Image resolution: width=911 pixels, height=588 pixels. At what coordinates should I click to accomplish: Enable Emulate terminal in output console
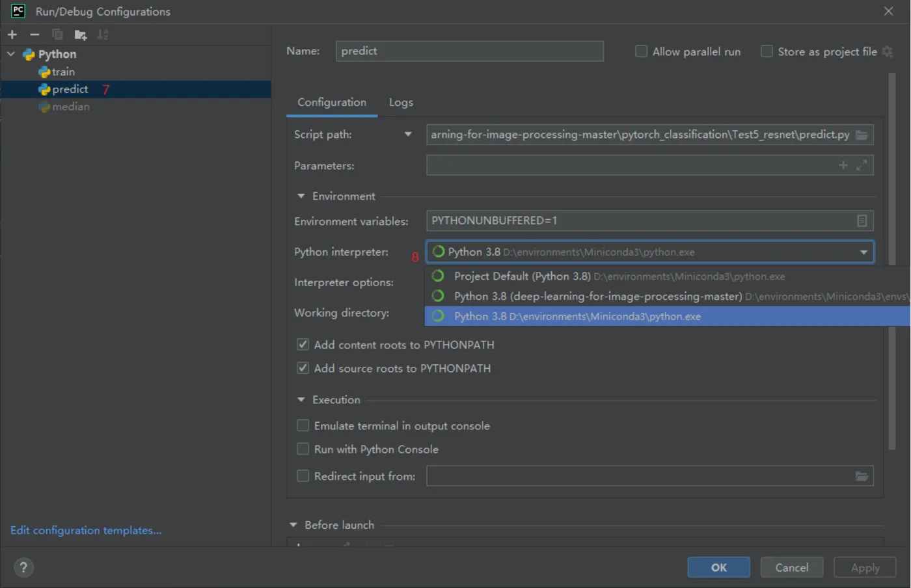point(303,425)
